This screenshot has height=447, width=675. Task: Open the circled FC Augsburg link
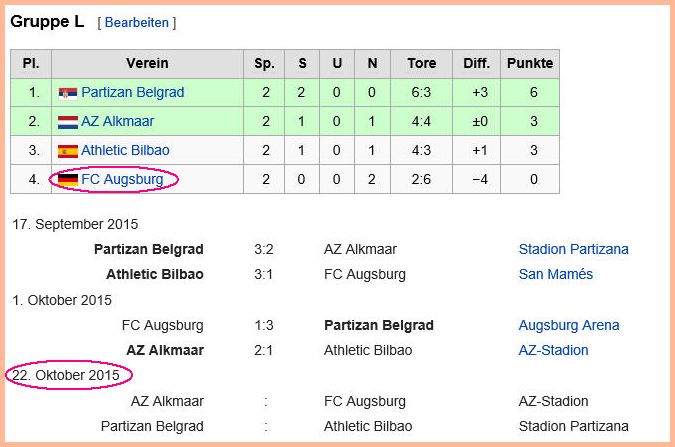(x=122, y=179)
